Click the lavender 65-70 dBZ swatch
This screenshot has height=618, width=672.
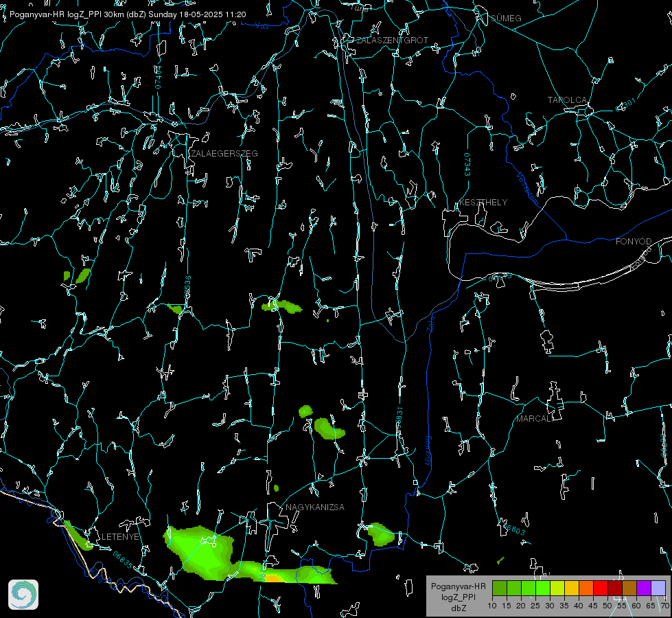(658, 588)
